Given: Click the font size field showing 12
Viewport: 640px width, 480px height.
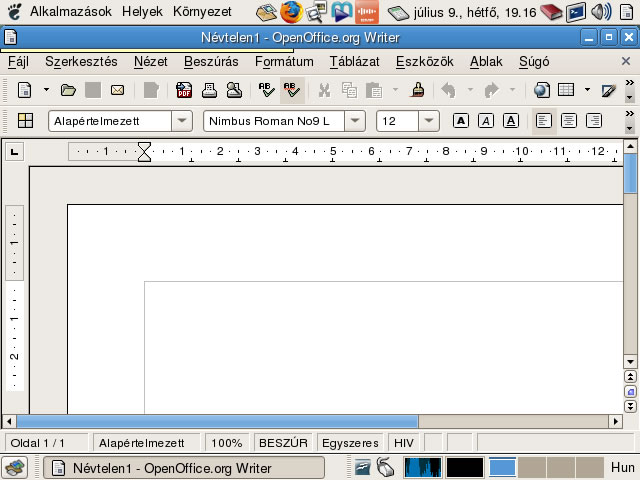Looking at the screenshot, I should 398,121.
